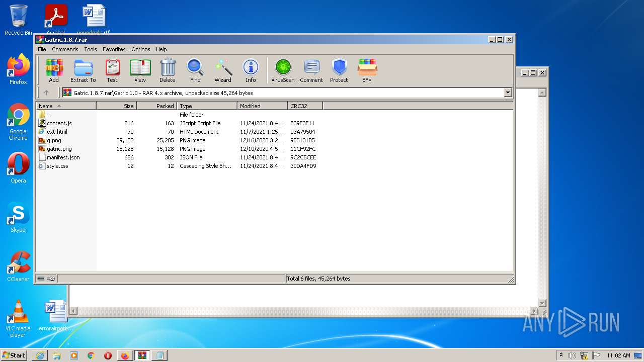Open the Comment tool

point(311,71)
